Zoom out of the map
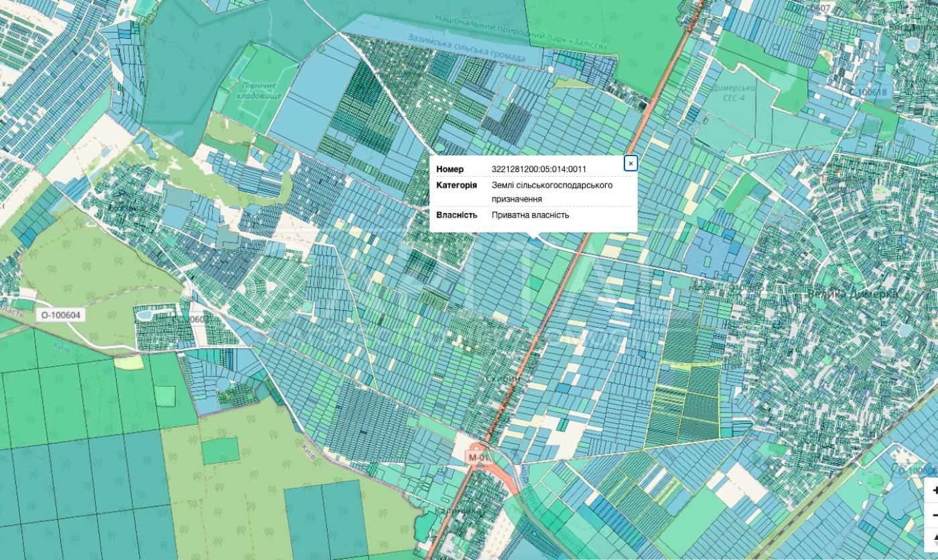Viewport: 938px width, 560px height. [935, 514]
